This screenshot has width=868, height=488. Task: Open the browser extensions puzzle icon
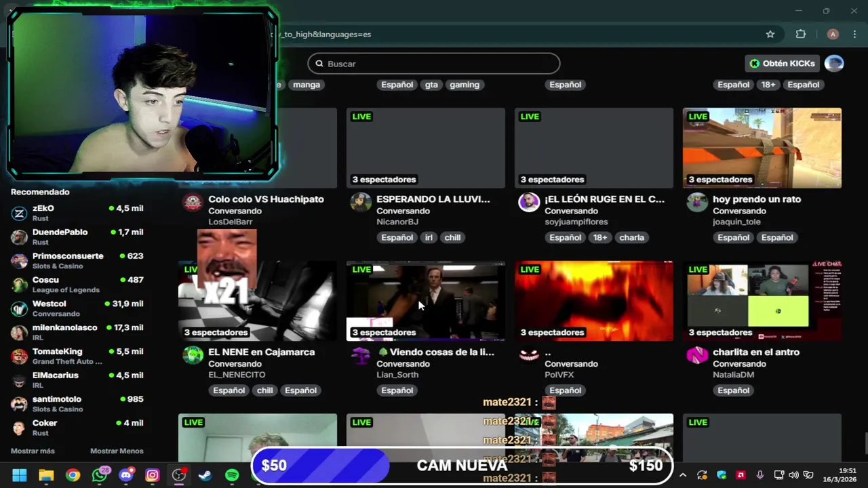801,34
